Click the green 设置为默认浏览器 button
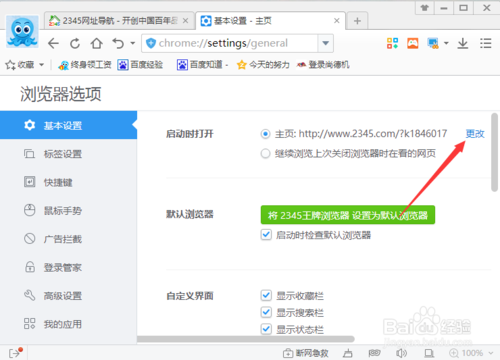Viewport: 500px width, 360px height. [x=348, y=215]
